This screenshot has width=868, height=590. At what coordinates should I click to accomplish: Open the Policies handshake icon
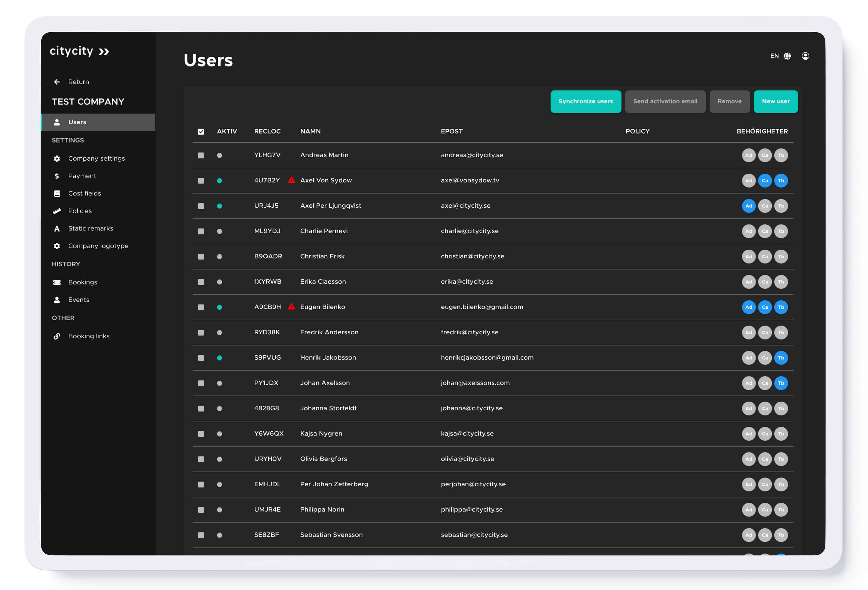57,211
